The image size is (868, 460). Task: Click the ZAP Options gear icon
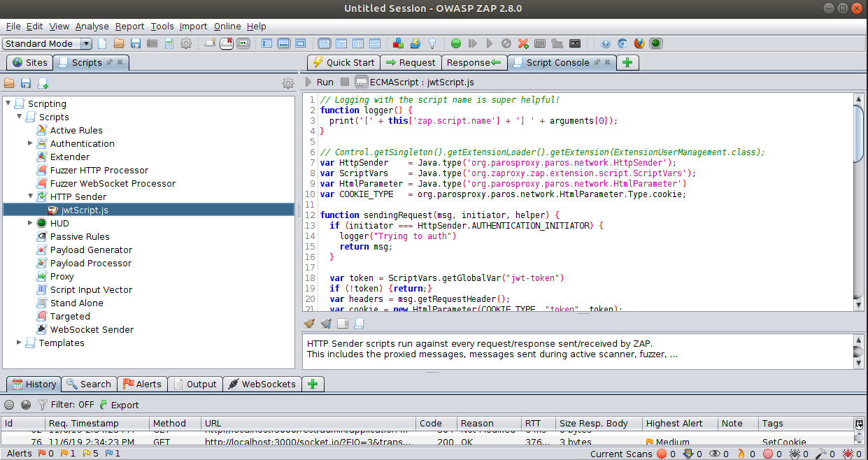[185, 43]
